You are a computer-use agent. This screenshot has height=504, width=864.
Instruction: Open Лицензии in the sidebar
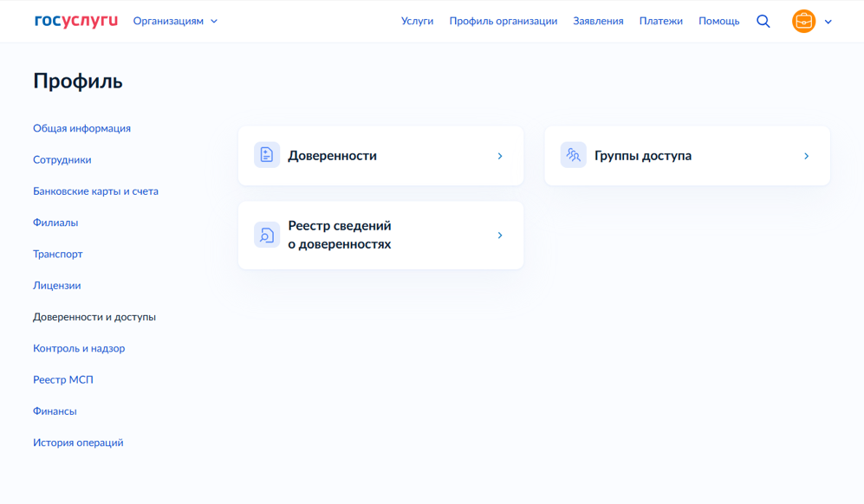[56, 285]
